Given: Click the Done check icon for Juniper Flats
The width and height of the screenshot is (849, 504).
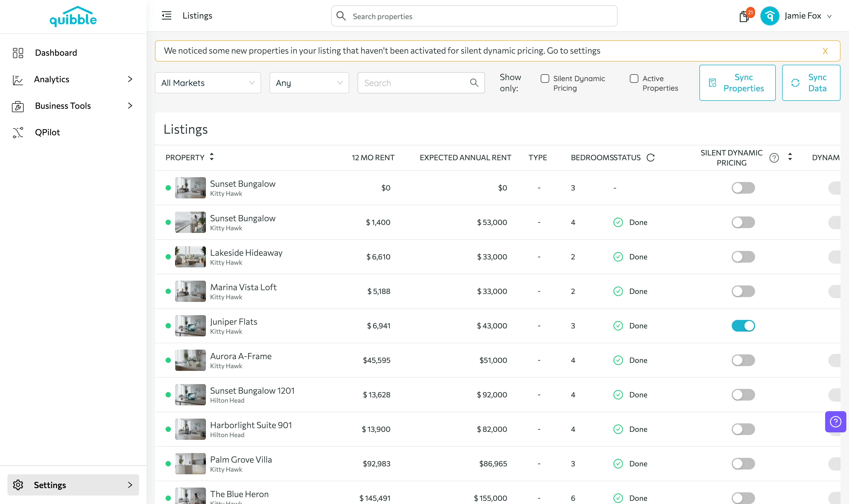Looking at the screenshot, I should pyautogui.click(x=618, y=326).
